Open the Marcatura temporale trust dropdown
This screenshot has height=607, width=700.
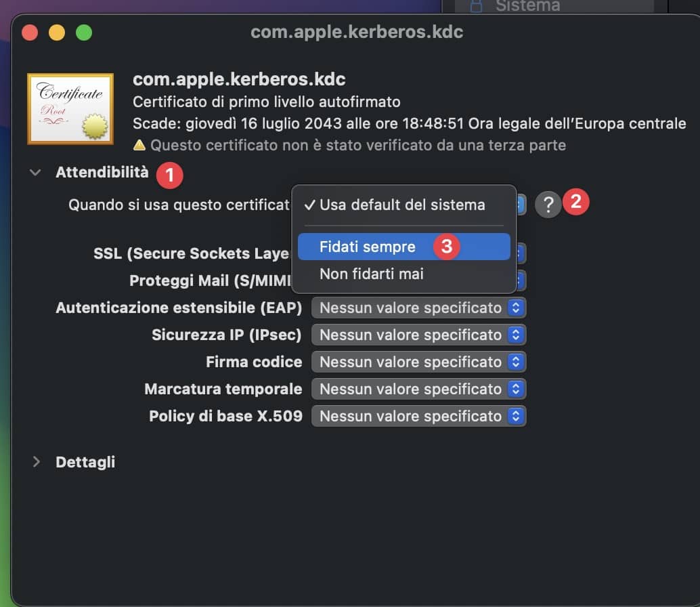419,389
